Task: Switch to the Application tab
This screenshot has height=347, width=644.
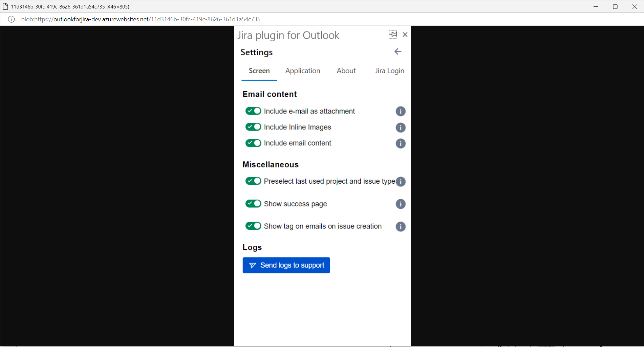Action: pyautogui.click(x=302, y=71)
